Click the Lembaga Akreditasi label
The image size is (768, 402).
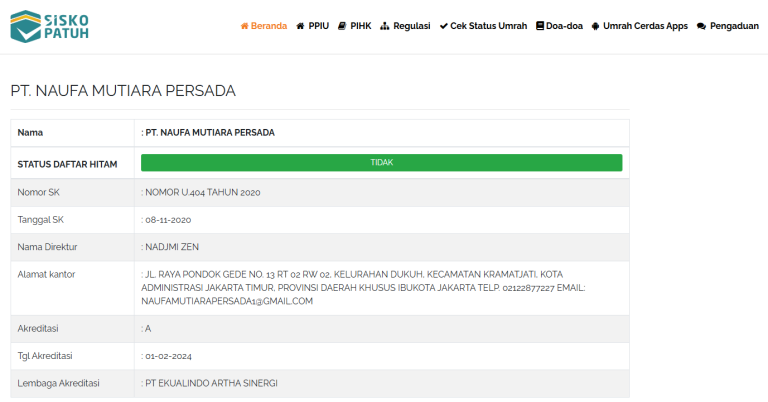tap(58, 383)
